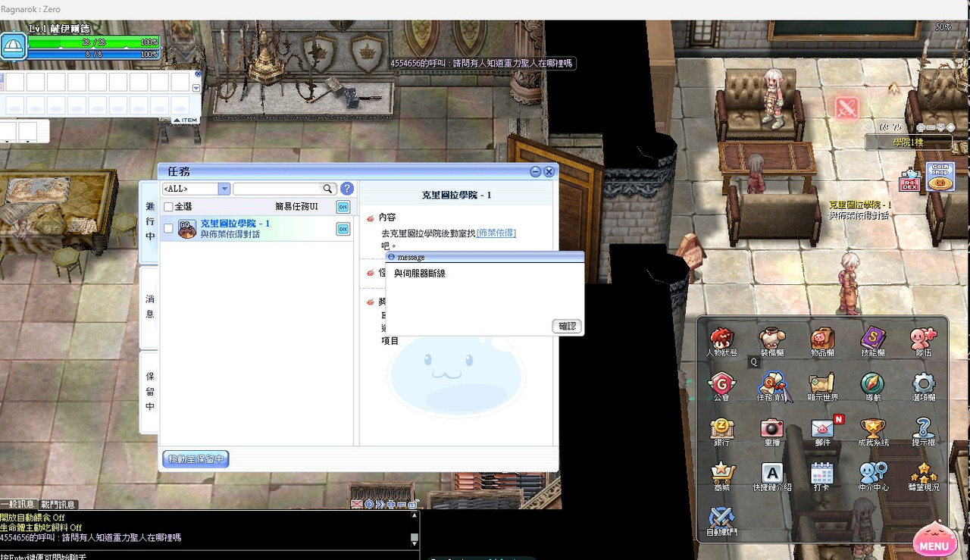
Task: Toggle the 簡易任務UI ON switch
Action: [x=343, y=207]
